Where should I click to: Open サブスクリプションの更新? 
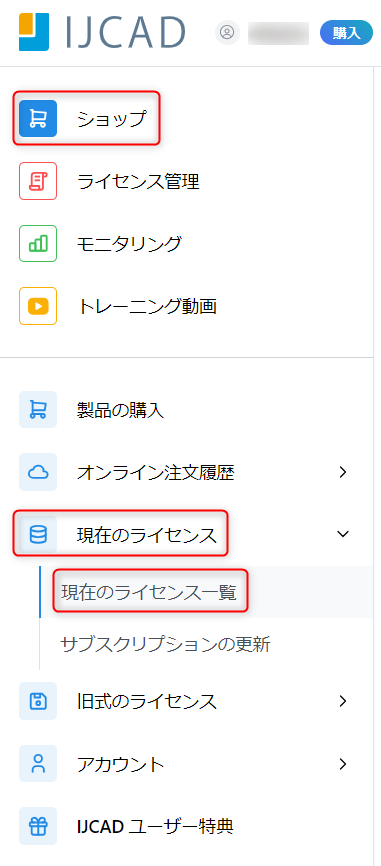[165, 644]
